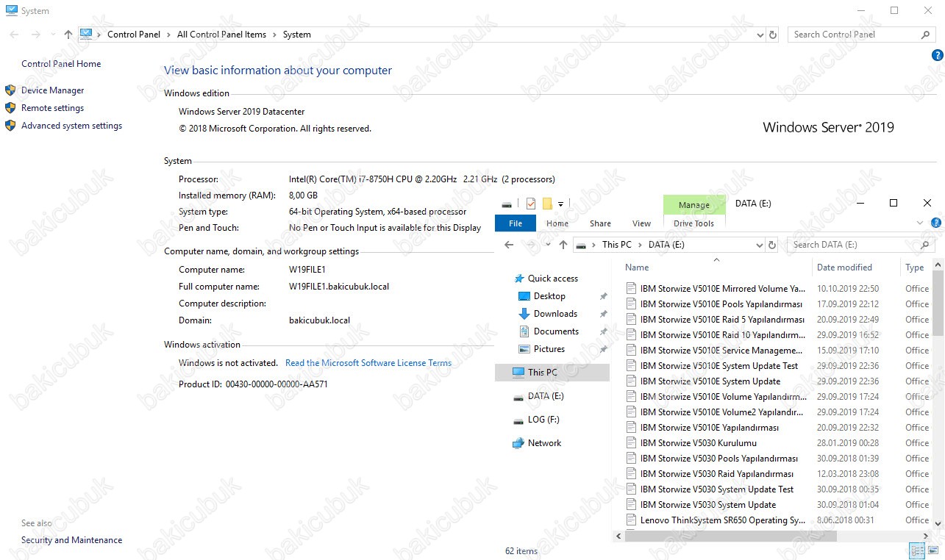Go up one level in System window
The width and height of the screenshot is (945, 560).
click(68, 35)
